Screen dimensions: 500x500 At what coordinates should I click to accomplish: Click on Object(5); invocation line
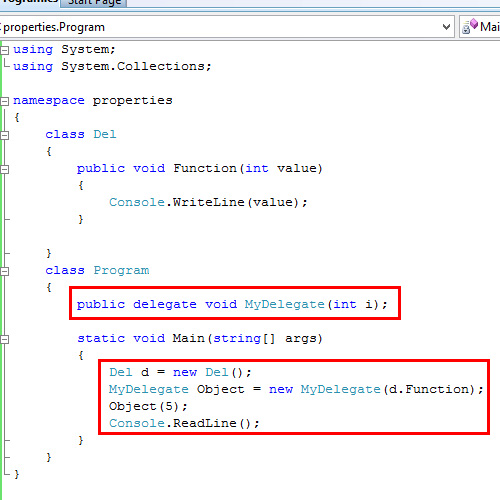(148, 406)
